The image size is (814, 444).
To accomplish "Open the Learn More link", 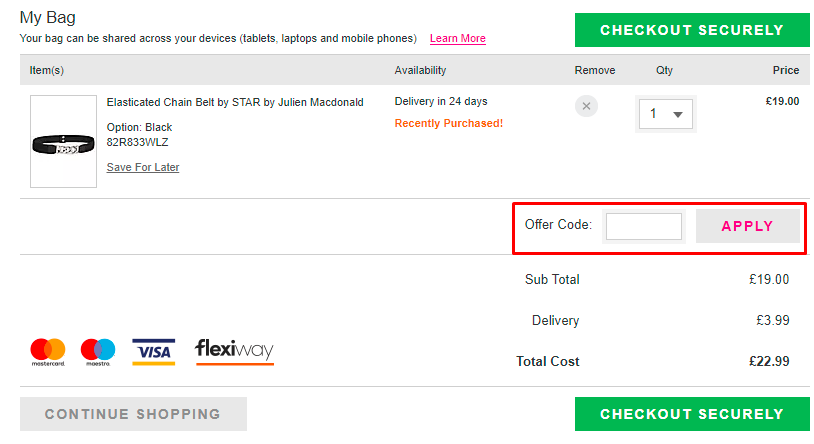I will click(458, 39).
